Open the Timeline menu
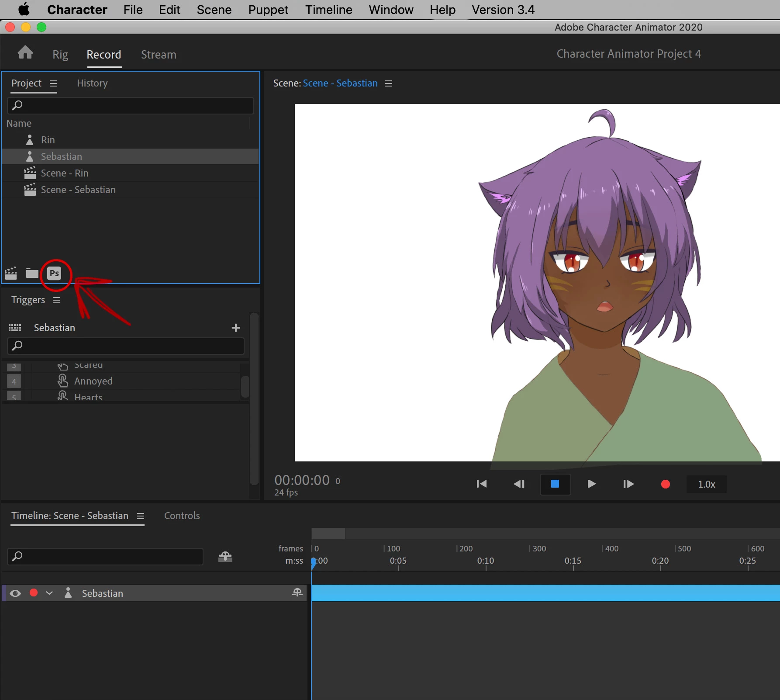Screen dimensions: 780x700 [328, 10]
